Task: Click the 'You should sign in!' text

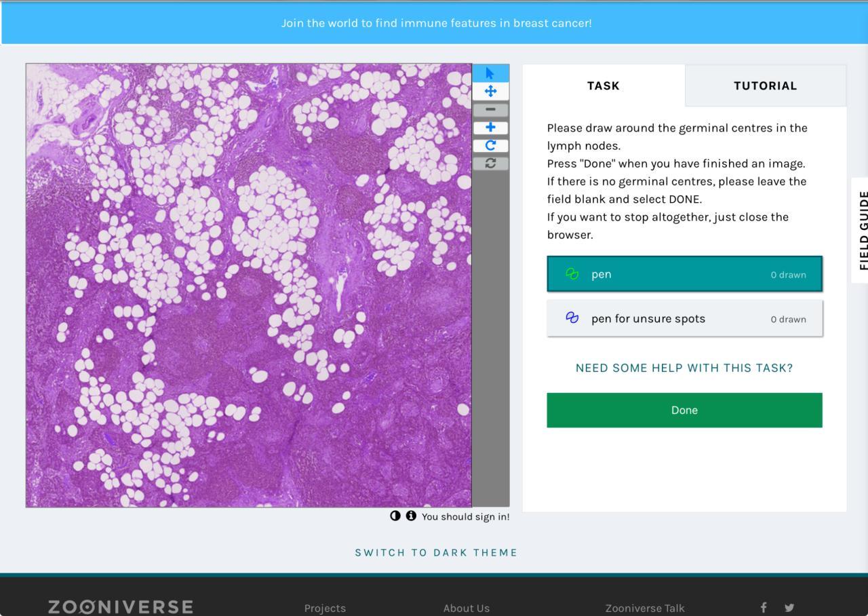Action: point(465,516)
